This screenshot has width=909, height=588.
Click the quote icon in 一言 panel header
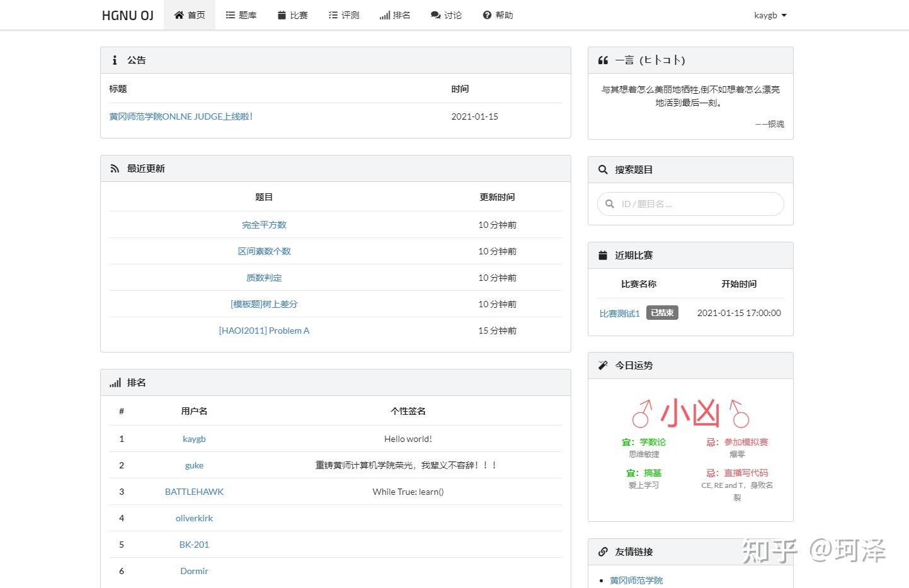(x=603, y=59)
